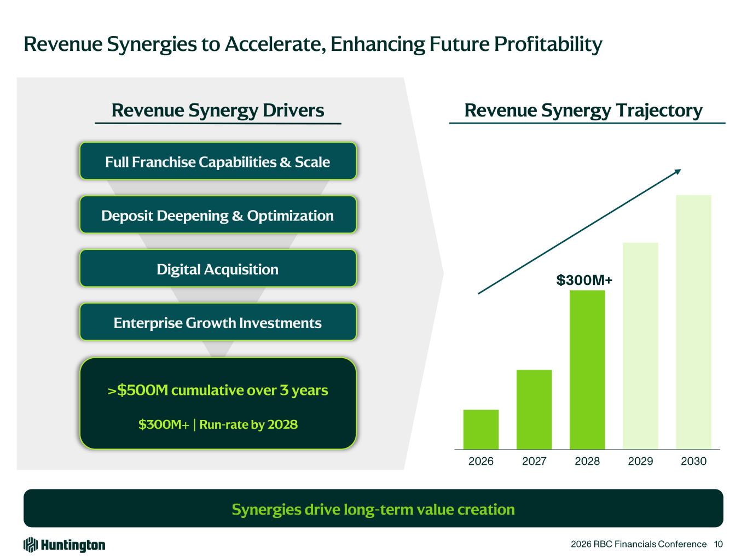Click the 2026 bar in chart
The width and height of the screenshot is (747, 560).
(480, 429)
